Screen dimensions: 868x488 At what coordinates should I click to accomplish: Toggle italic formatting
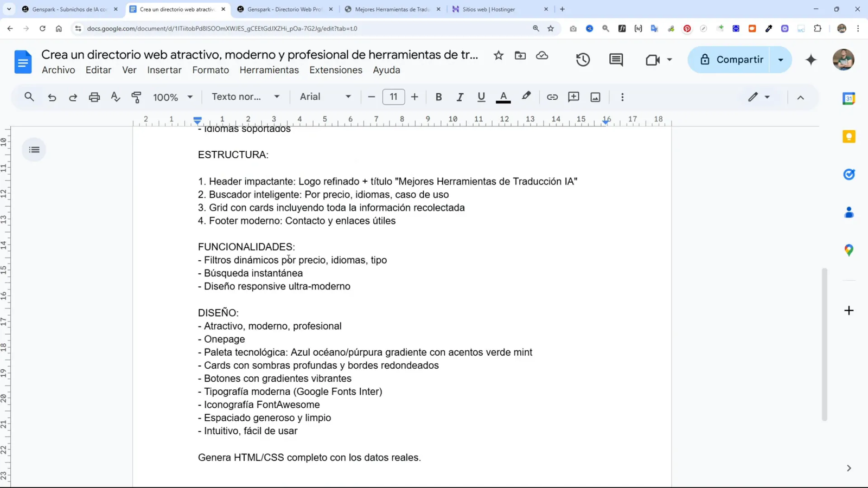[459, 97]
